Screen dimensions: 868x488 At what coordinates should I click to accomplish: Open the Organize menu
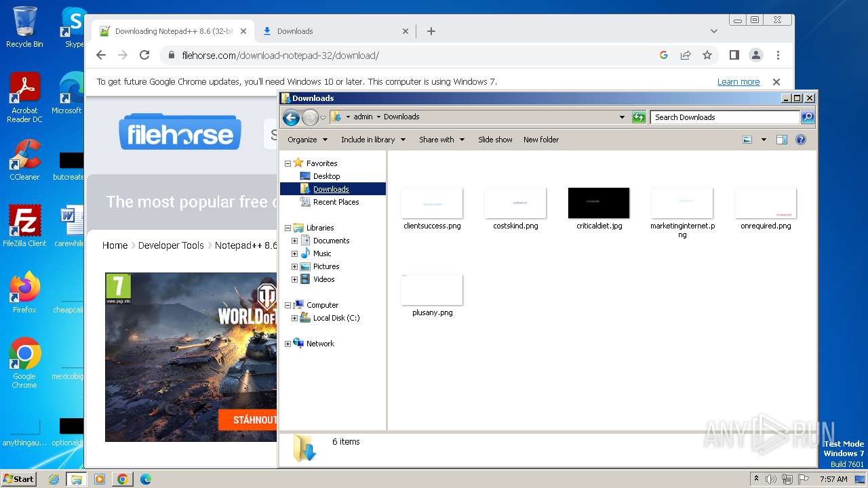(307, 140)
